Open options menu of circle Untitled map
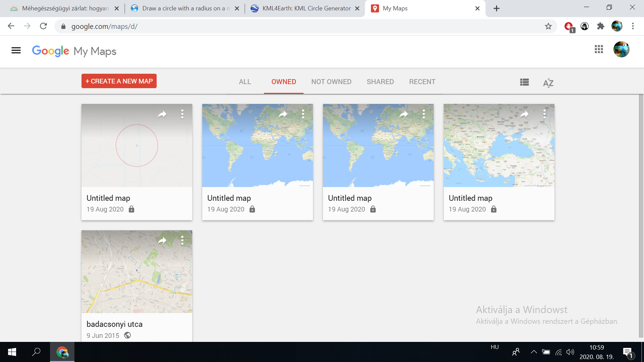Image resolution: width=644 pixels, height=362 pixels. [182, 114]
